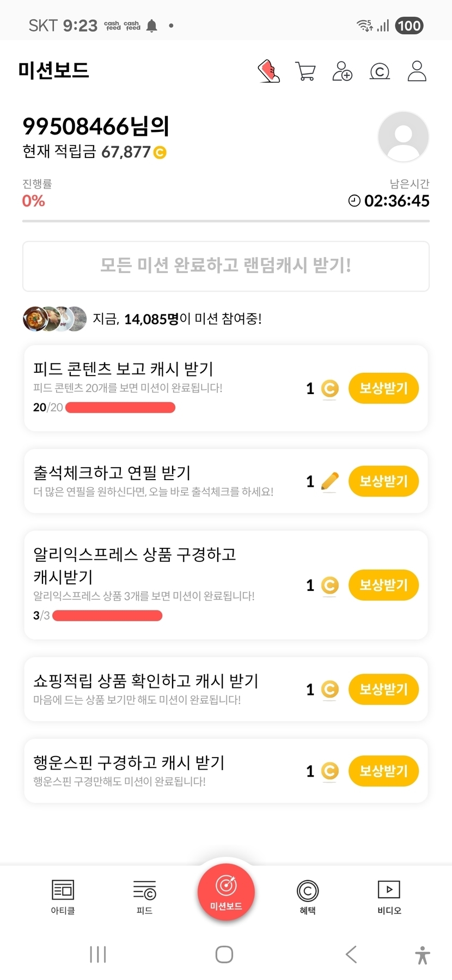
Task: Open my profile icon in header
Action: [x=417, y=71]
